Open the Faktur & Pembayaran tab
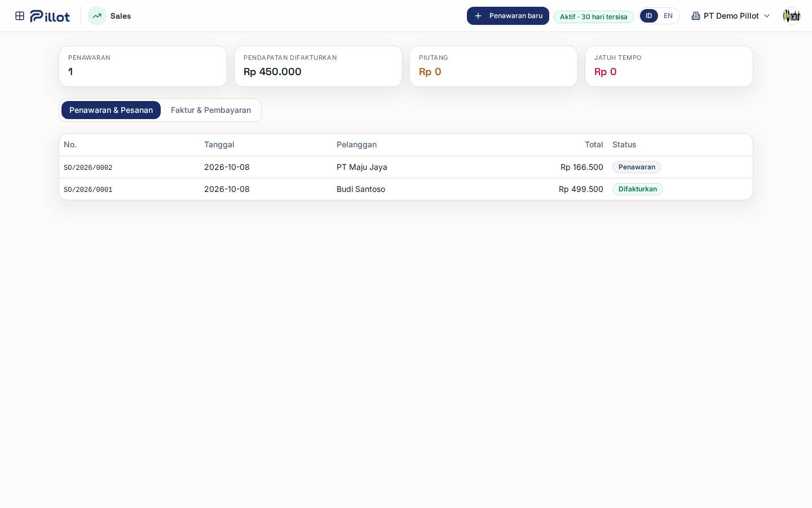 pyautogui.click(x=211, y=110)
